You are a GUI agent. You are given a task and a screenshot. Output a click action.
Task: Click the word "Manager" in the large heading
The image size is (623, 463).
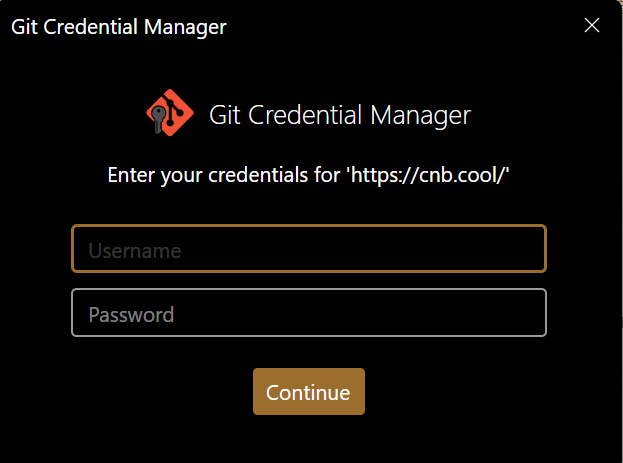[420, 115]
